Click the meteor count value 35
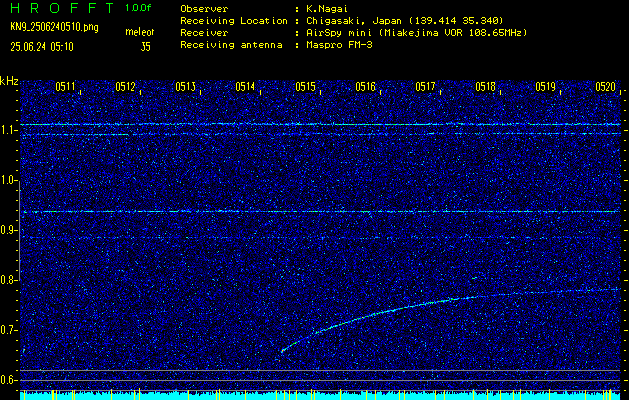This screenshot has height=400, width=629. tap(146, 47)
